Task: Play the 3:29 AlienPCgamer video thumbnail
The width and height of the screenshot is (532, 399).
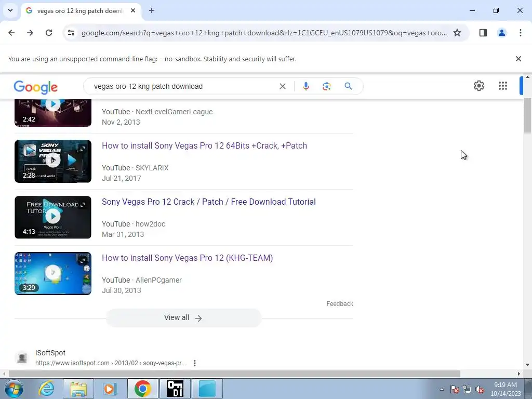Action: coord(53,273)
